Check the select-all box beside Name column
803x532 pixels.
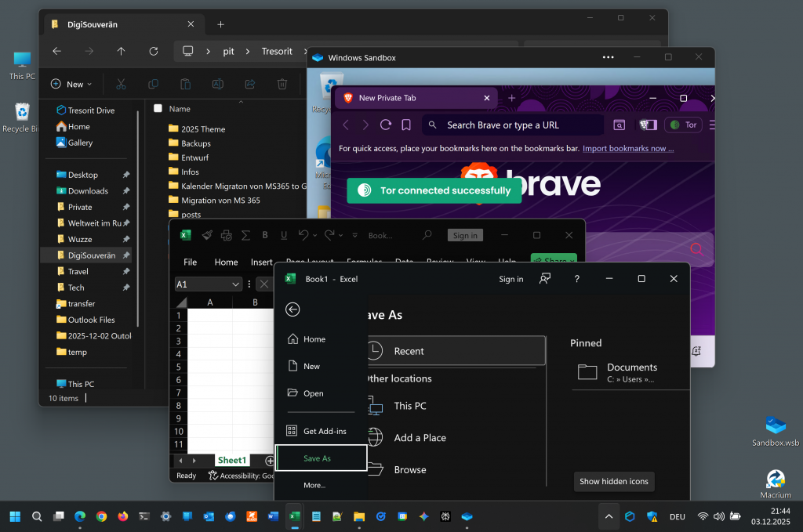coord(158,109)
